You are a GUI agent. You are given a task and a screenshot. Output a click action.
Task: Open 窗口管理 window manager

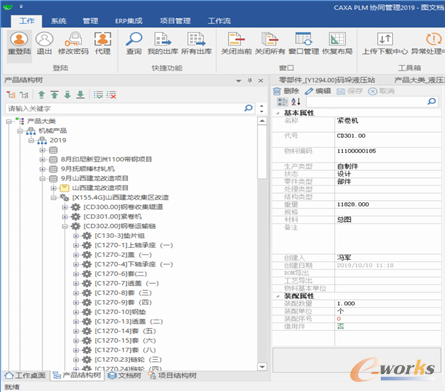304,44
